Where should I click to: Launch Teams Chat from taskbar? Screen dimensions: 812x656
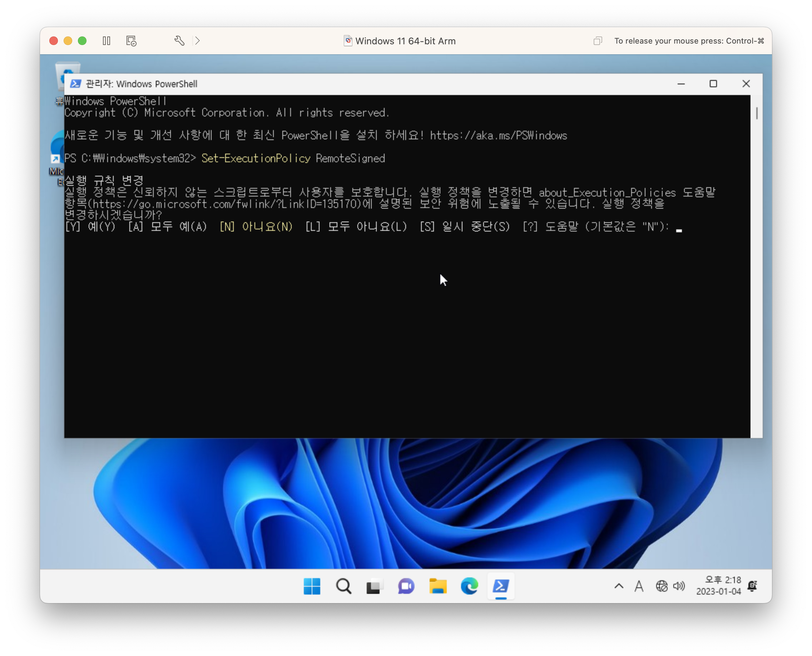tap(406, 586)
